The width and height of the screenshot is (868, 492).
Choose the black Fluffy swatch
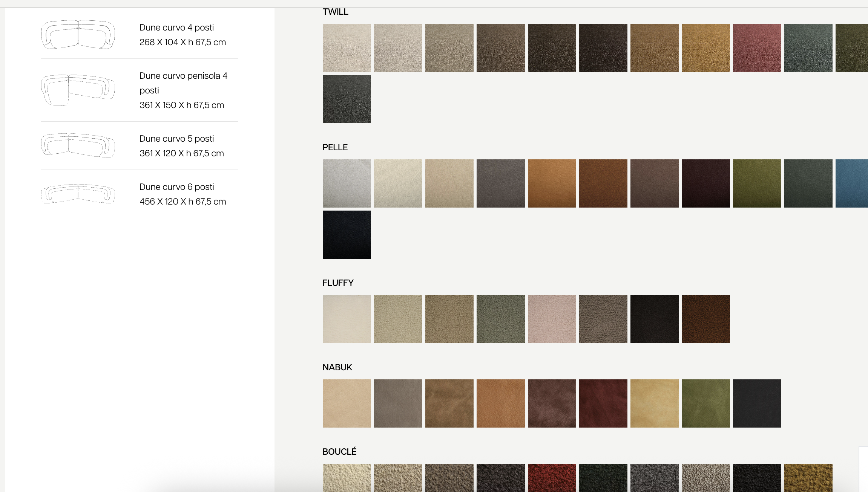point(655,319)
